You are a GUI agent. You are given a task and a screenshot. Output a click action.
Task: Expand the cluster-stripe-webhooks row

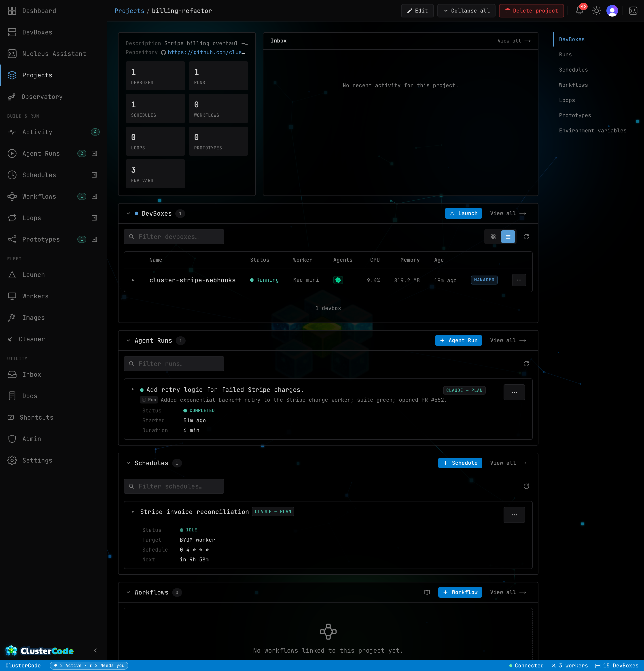[133, 280]
